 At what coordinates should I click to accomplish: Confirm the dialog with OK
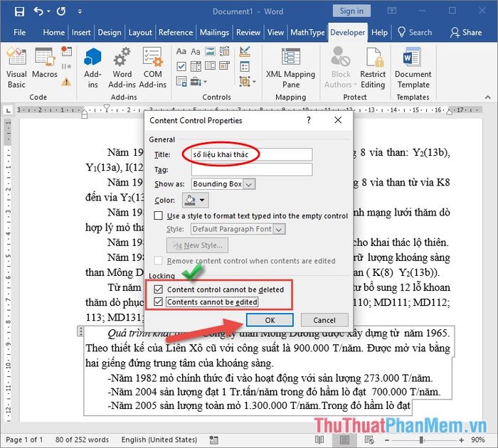tap(270, 320)
